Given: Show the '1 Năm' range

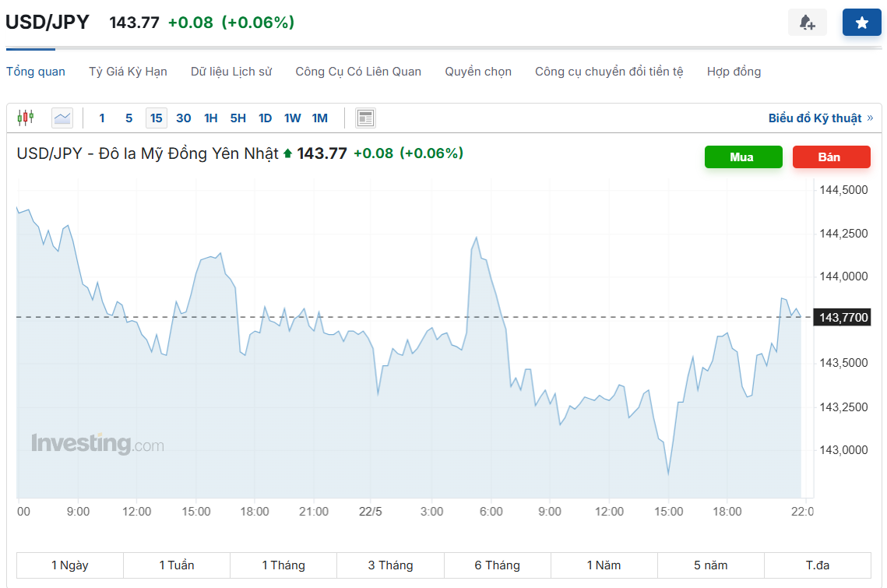Looking at the screenshot, I should pyautogui.click(x=604, y=565).
